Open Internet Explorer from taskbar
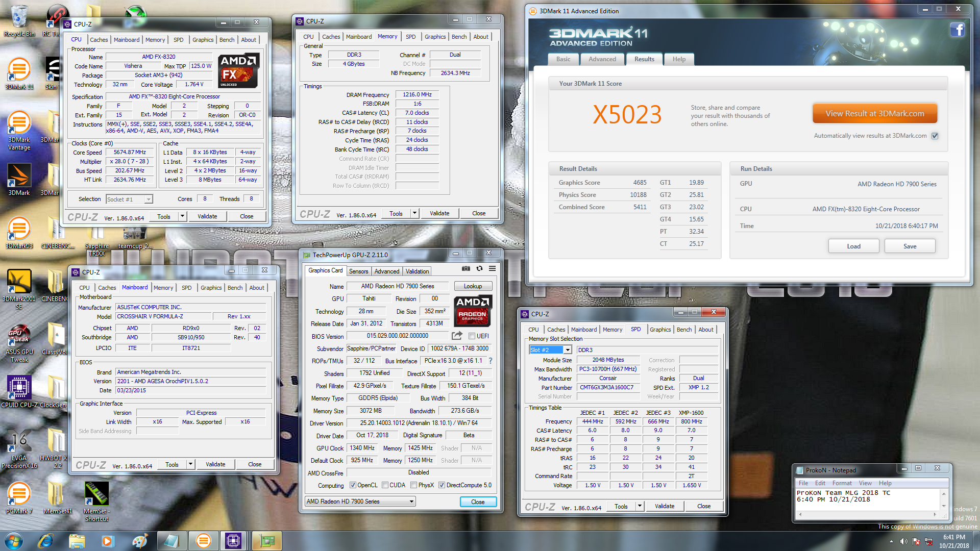 (x=45, y=541)
